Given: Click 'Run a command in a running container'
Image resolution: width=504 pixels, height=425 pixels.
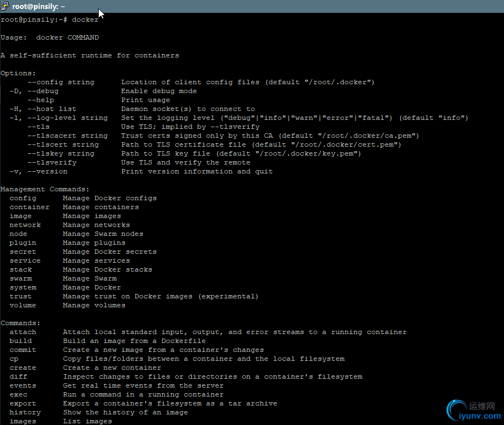Looking at the screenshot, I should (143, 394).
